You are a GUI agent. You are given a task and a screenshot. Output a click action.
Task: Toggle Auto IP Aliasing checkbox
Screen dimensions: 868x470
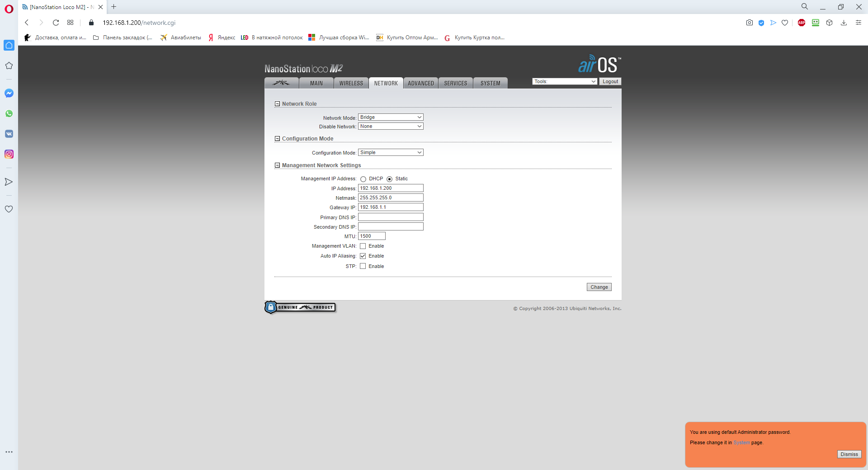coord(363,256)
